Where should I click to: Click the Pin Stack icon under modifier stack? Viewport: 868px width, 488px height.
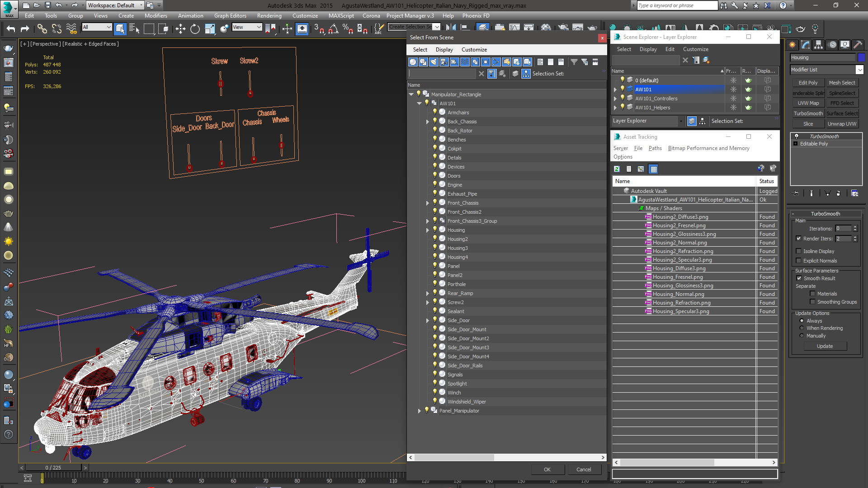click(796, 193)
